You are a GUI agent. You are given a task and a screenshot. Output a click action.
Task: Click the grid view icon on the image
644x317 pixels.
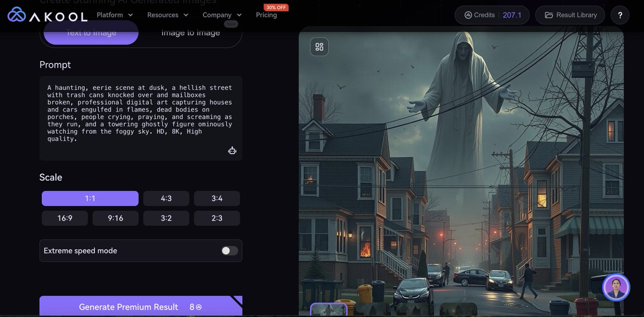tap(319, 47)
